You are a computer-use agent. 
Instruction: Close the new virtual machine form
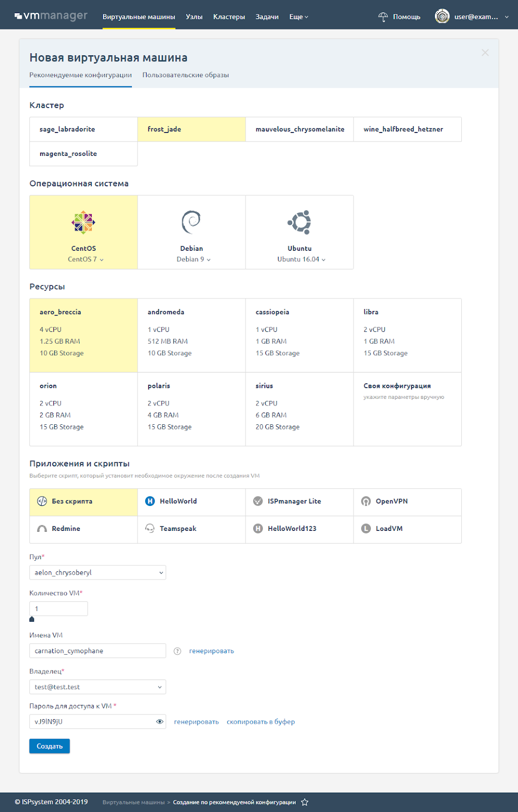[486, 53]
